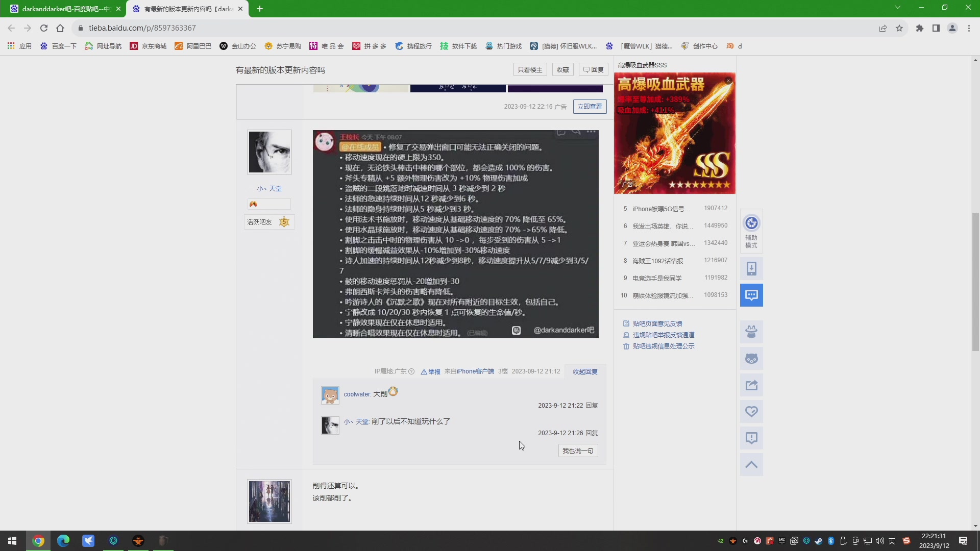Open the share page icon in address bar
Viewport: 980px width, 551px height.
883,28
